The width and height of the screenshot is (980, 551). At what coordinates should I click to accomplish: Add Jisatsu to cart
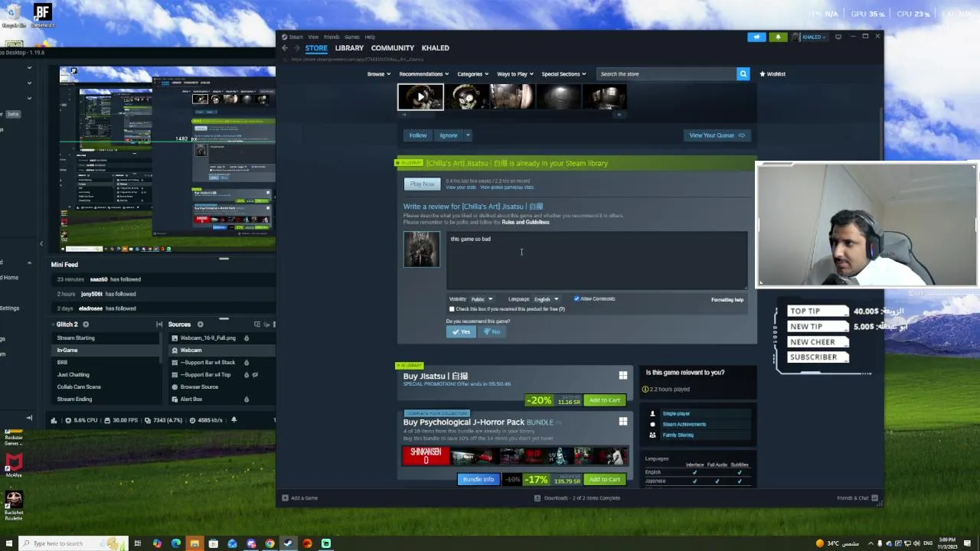(x=605, y=400)
